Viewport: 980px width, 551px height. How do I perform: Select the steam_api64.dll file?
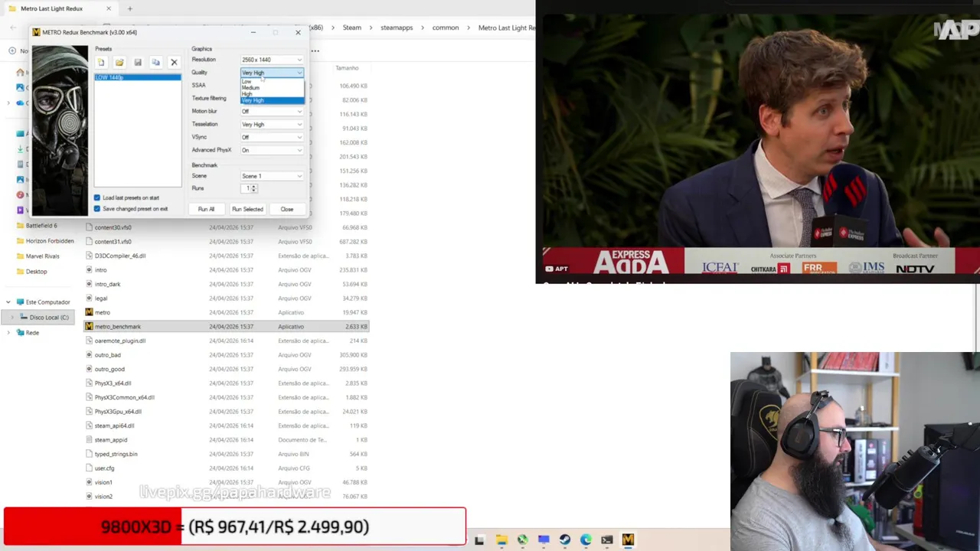pyautogui.click(x=114, y=425)
